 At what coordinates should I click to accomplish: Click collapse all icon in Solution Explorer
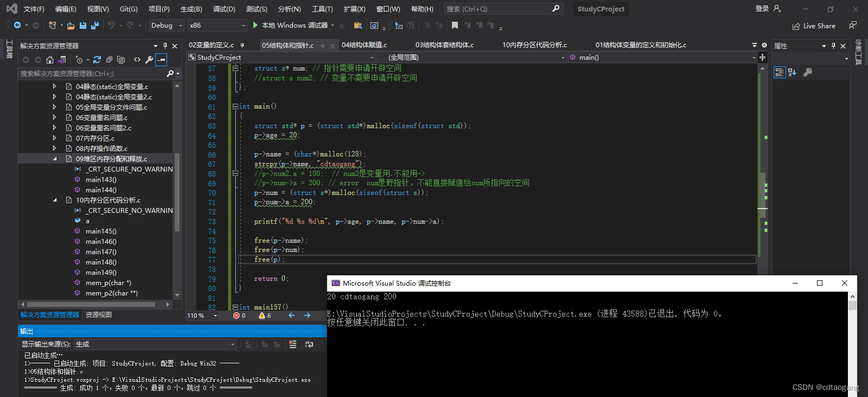coord(109,60)
